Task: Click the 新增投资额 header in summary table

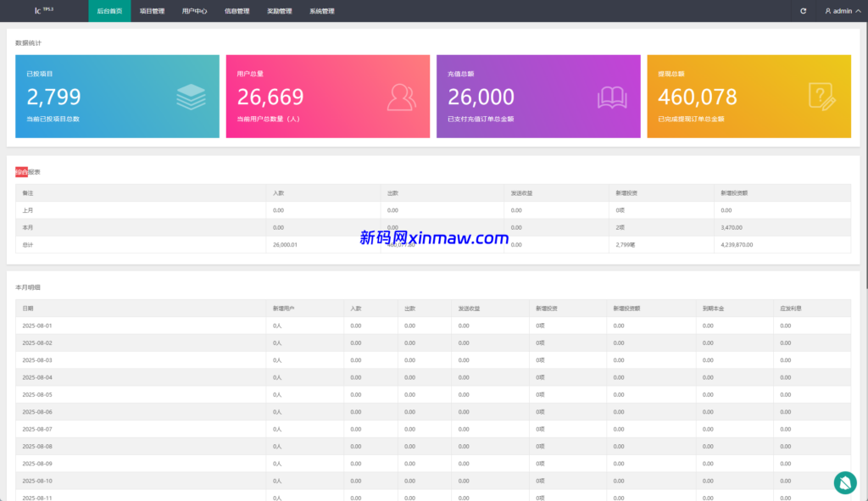Action: click(x=734, y=193)
